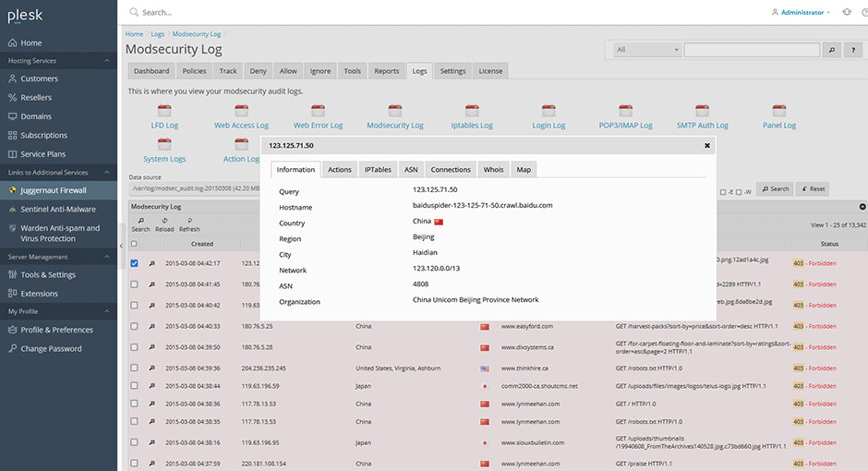Check the 04:39:36 row checkbox
The image size is (868, 471).
134,368
